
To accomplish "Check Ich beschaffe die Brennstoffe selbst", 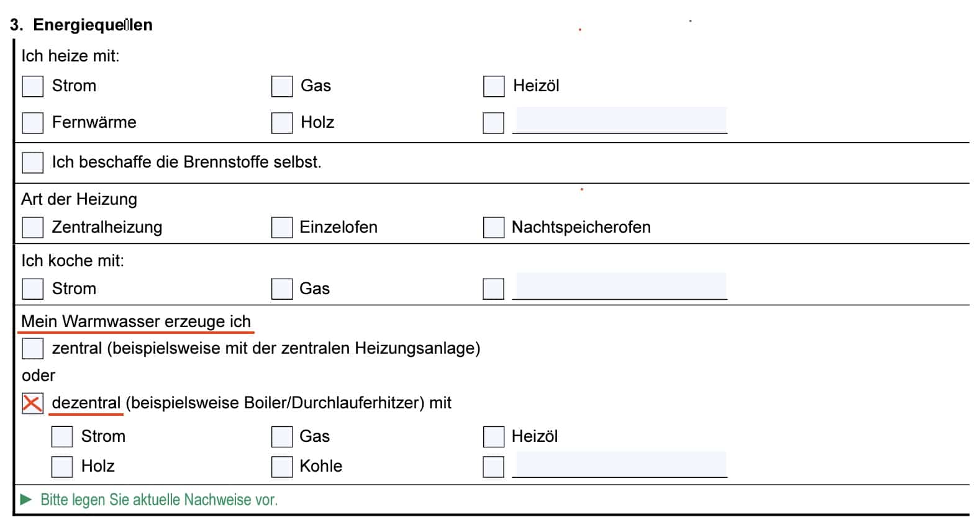I will point(32,163).
